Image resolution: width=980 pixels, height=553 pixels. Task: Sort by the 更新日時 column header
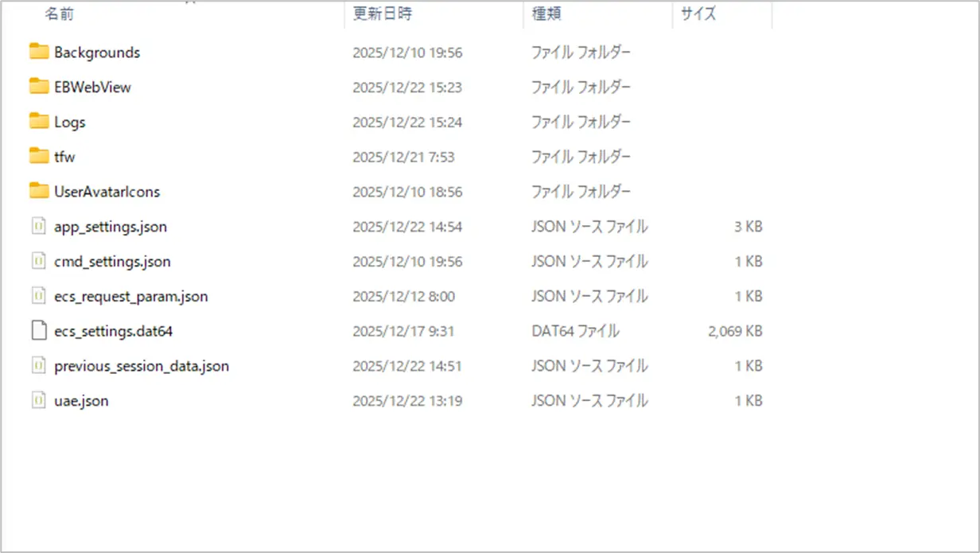[383, 14]
